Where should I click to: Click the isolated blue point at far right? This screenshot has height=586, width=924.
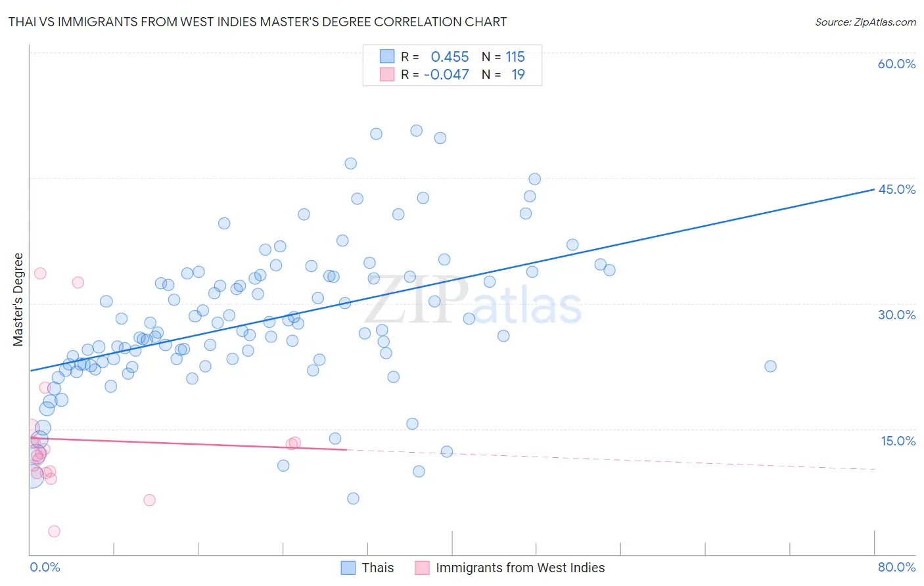770,366
